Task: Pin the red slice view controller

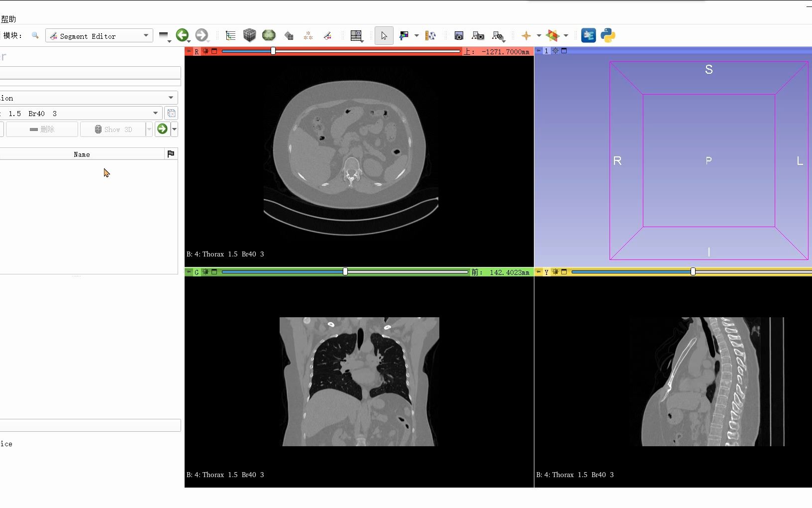Action: coord(189,51)
